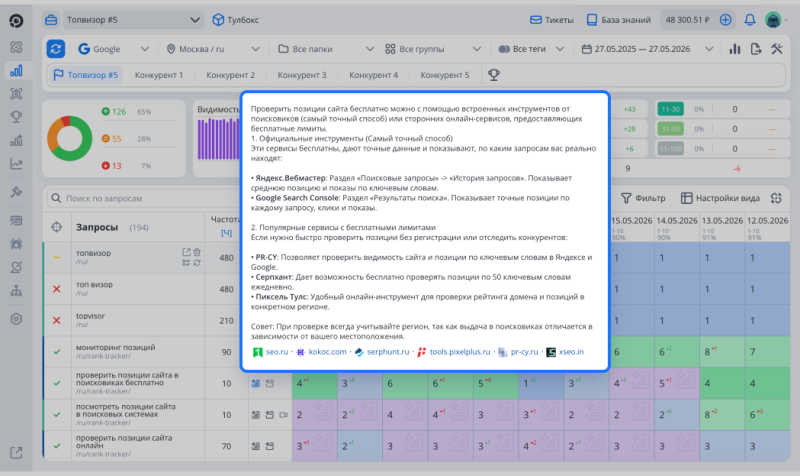Open the Тулбокс cube icon

pos(218,20)
